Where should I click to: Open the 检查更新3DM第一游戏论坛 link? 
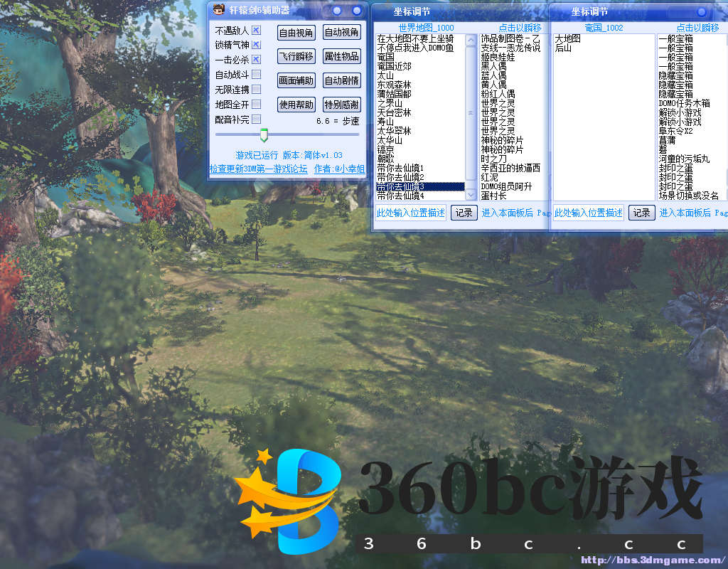point(259,169)
